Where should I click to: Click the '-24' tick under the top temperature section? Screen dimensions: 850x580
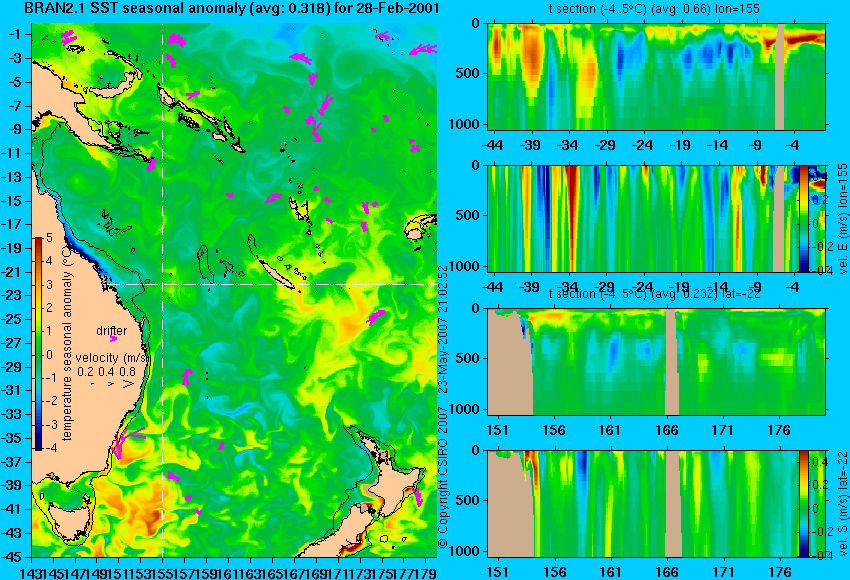pyautogui.click(x=642, y=145)
